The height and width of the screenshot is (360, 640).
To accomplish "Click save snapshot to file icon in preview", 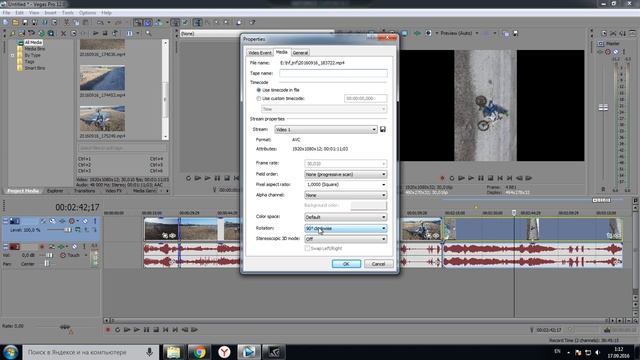I will tap(516, 33).
